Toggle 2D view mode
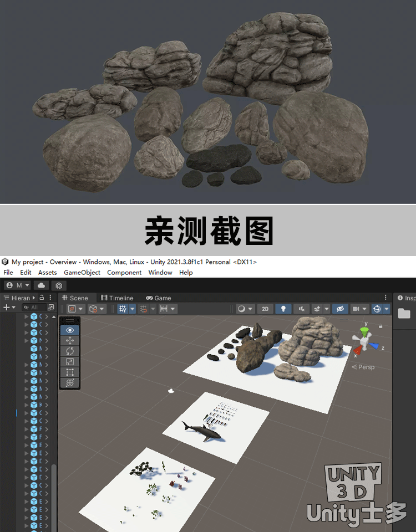The height and width of the screenshot is (532, 416). pyautogui.click(x=266, y=309)
